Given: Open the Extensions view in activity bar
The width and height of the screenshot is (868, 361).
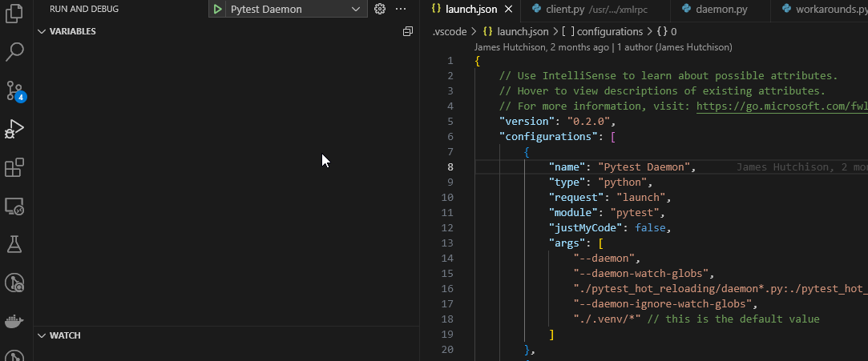Looking at the screenshot, I should coord(14,167).
